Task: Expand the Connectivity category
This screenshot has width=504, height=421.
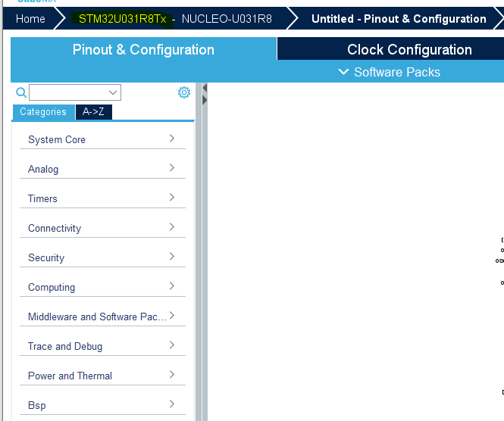Action: pyautogui.click(x=102, y=229)
